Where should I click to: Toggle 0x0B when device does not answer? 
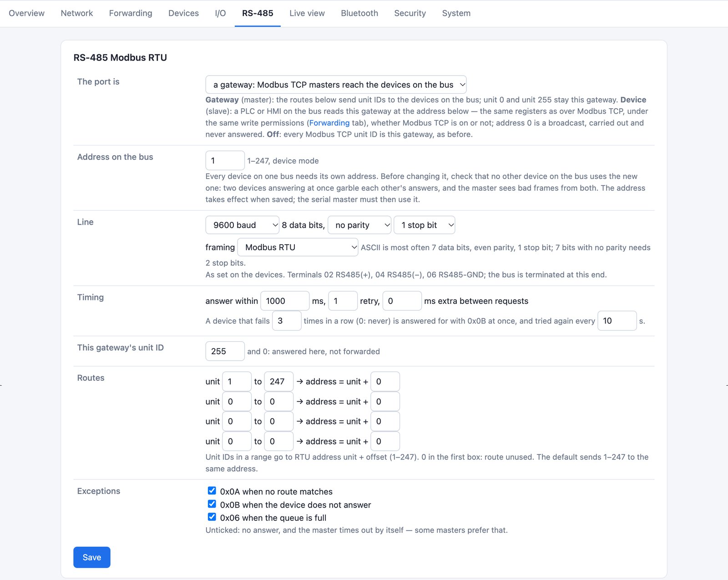pos(212,504)
